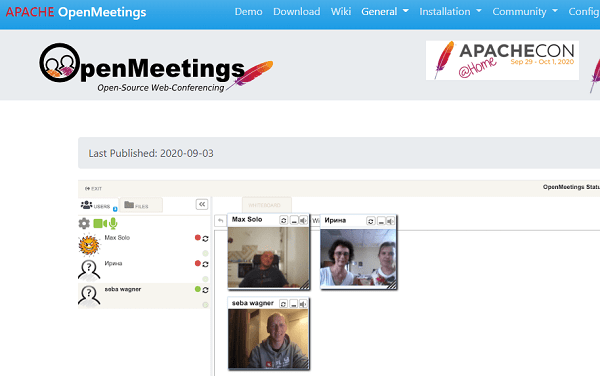The image size is (600, 376).
Task: Click the Exit button in room
Action: pos(93,189)
